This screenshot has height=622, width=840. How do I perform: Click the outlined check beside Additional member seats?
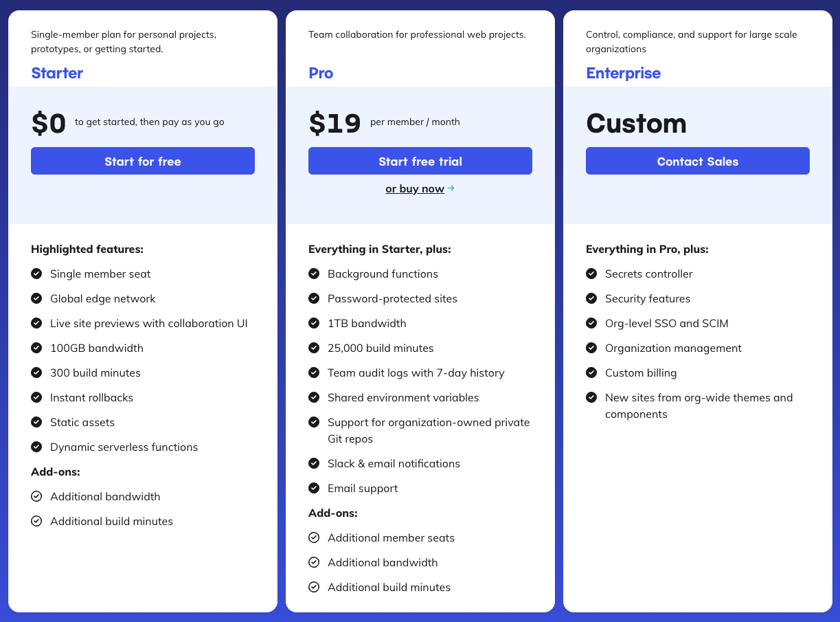tap(314, 537)
